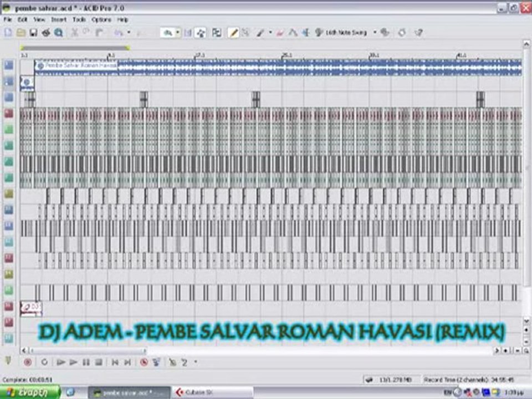Open the Insert menu

(59, 20)
